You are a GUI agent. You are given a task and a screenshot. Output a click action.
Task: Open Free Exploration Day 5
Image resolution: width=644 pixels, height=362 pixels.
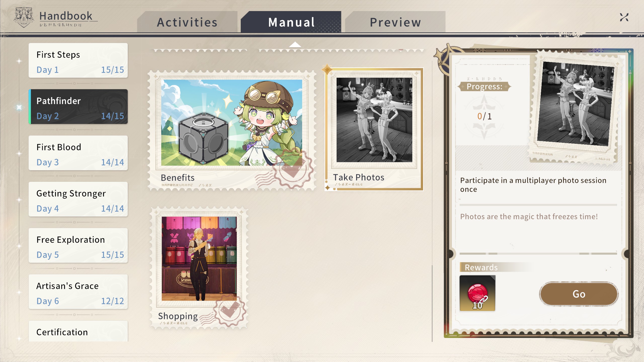pyautogui.click(x=78, y=245)
